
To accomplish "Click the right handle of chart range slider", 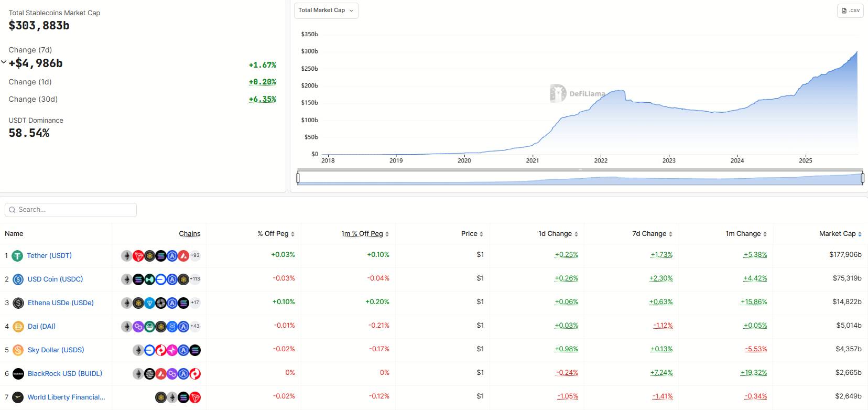I will [862, 178].
